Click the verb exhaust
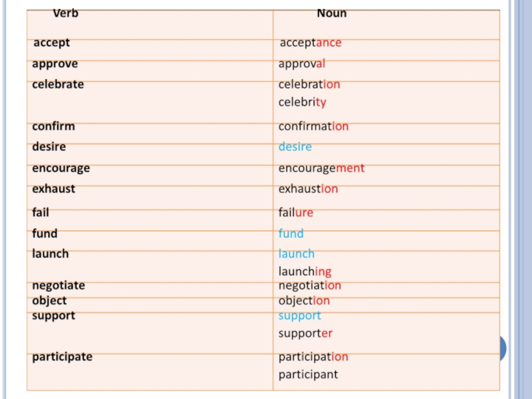This screenshot has height=399, width=532. point(53,189)
